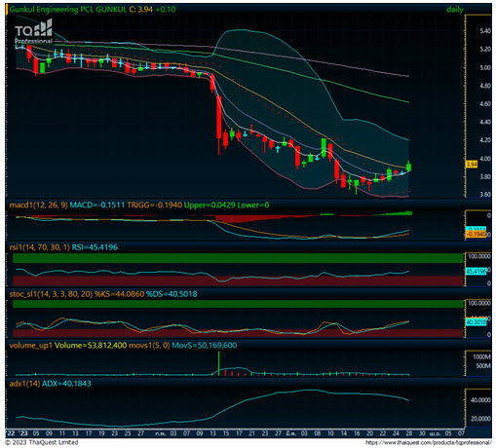This screenshot has height=448, width=496.
Task: Click the large red gap-down candlestick
Action: coord(219,125)
